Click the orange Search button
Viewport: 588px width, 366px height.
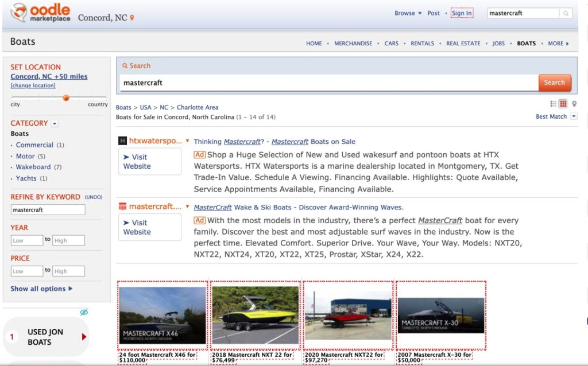555,83
